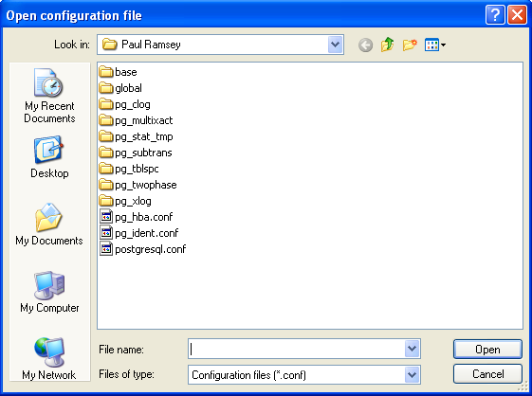
Task: Go back using the green arrow icon
Action: click(365, 45)
